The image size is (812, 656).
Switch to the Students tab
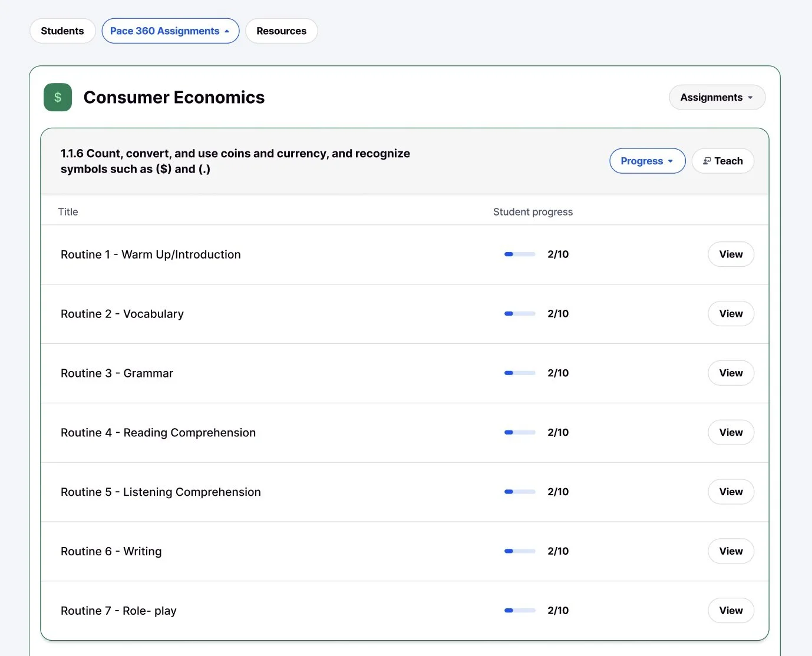(62, 31)
